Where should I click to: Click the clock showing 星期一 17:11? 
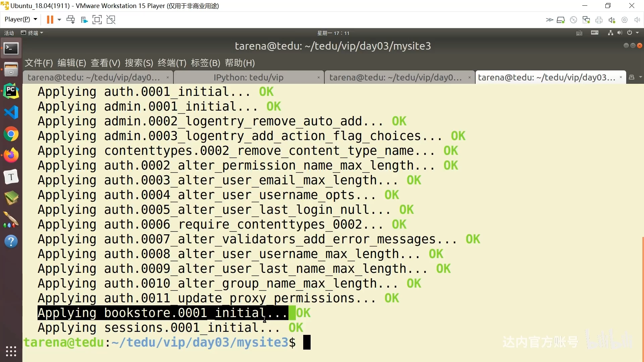(x=333, y=33)
